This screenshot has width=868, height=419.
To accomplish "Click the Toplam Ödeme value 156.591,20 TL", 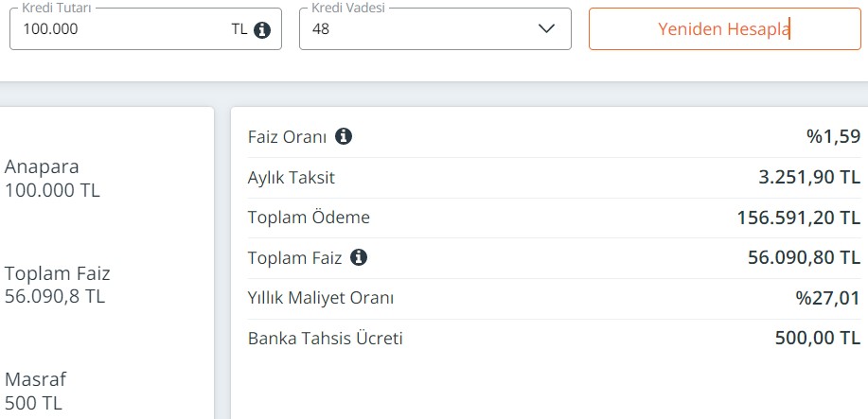I will point(798,218).
